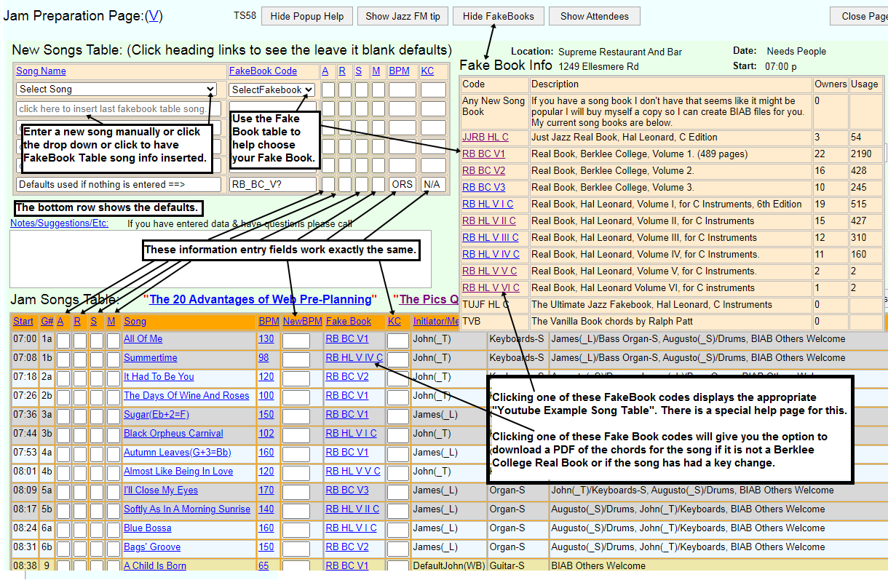Open The 20 Advantages of Web Pre-Planning link
The height and width of the screenshot is (588, 888).
tap(261, 299)
